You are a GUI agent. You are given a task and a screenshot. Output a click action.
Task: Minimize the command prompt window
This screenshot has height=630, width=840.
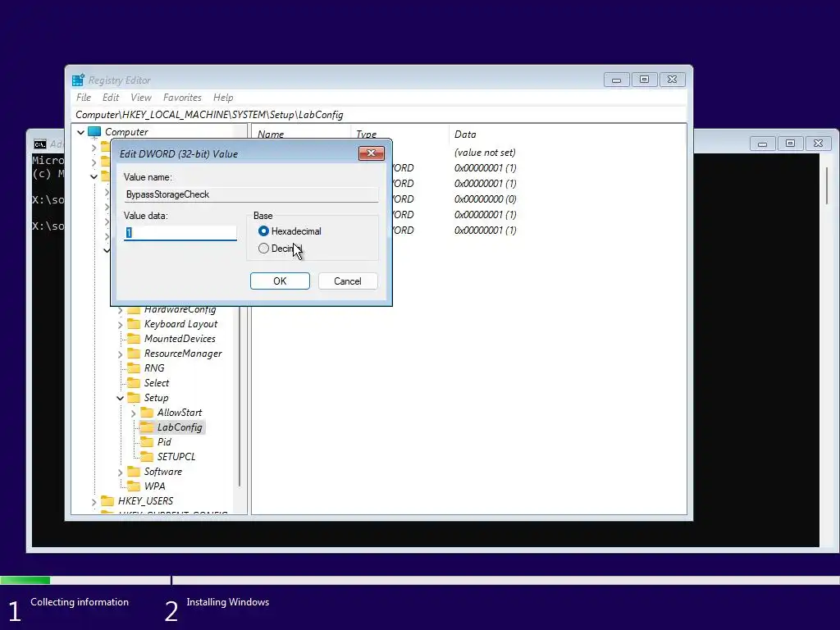(762, 144)
